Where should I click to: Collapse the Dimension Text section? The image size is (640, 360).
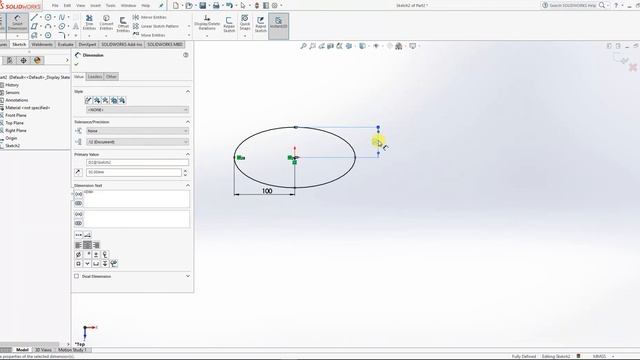coord(188,185)
